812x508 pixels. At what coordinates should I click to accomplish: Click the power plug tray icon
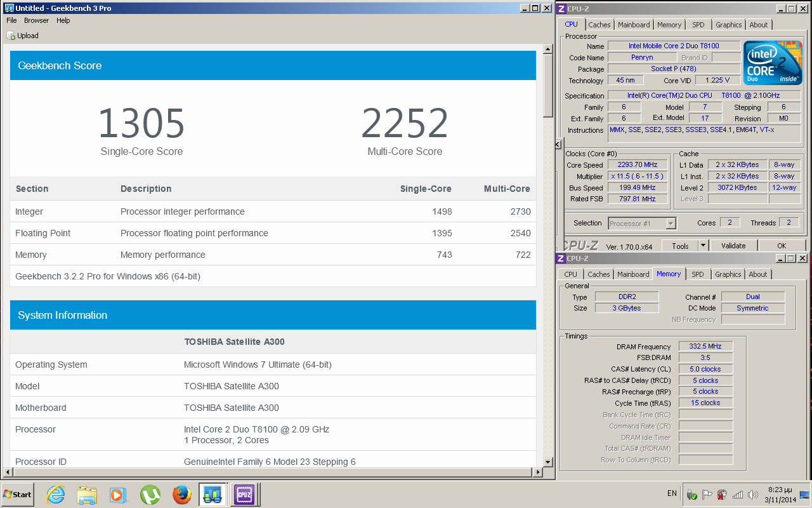click(722, 495)
